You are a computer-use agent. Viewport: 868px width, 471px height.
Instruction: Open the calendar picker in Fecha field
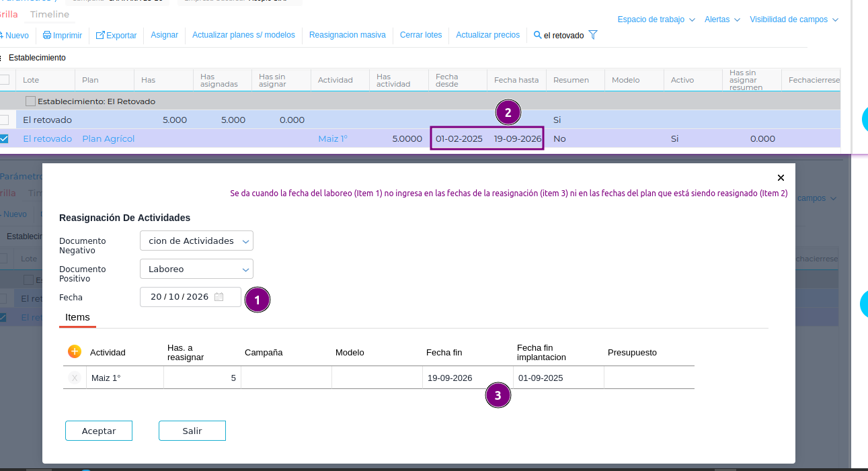click(x=219, y=297)
